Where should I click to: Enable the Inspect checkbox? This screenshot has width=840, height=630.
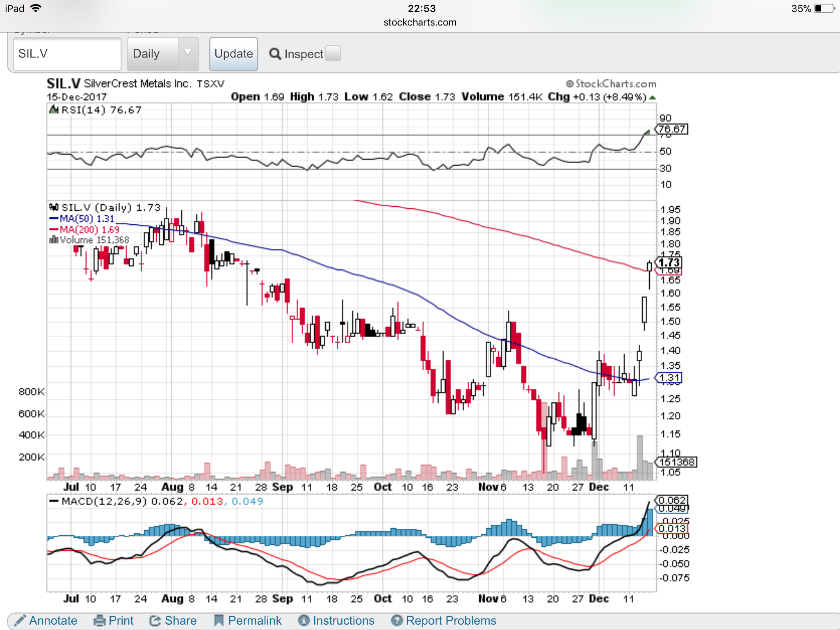point(333,53)
